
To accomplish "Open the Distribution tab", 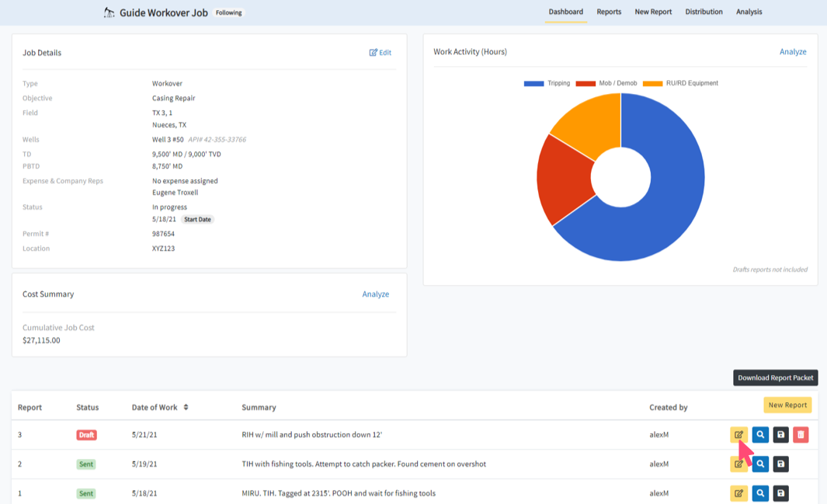I will tap(704, 12).
